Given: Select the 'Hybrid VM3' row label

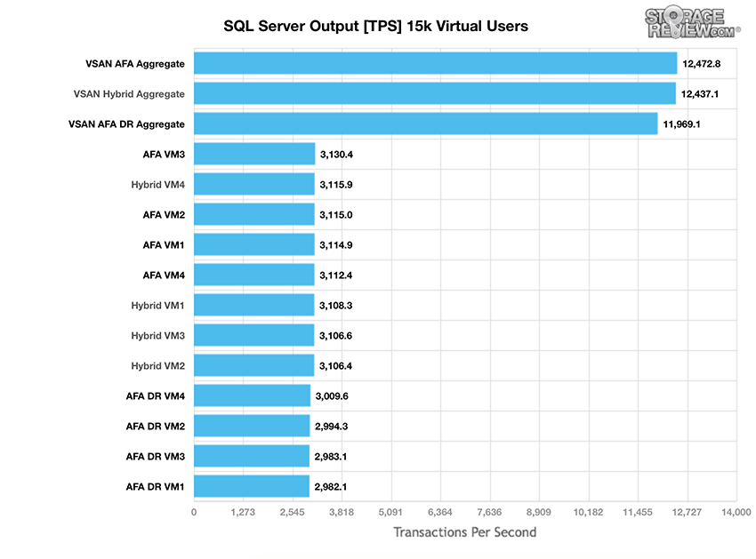Looking at the screenshot, I should pyautogui.click(x=157, y=335).
